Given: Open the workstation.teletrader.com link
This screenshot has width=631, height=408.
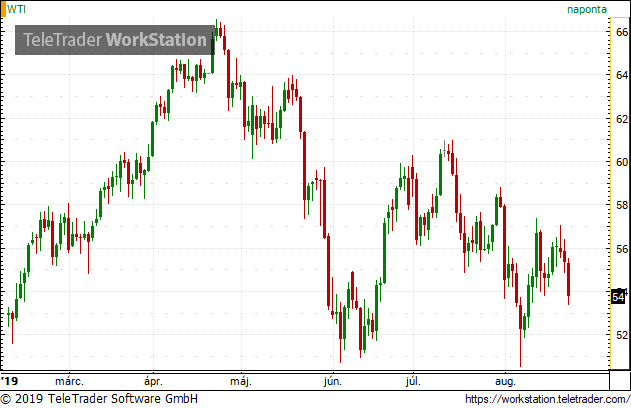Looking at the screenshot, I should [x=548, y=399].
